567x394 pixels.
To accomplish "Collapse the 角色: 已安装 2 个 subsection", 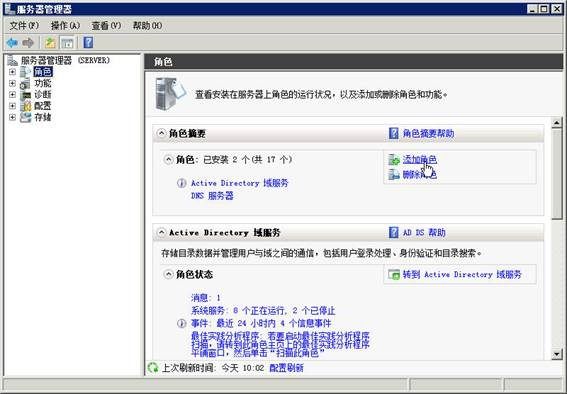I will (x=168, y=159).
